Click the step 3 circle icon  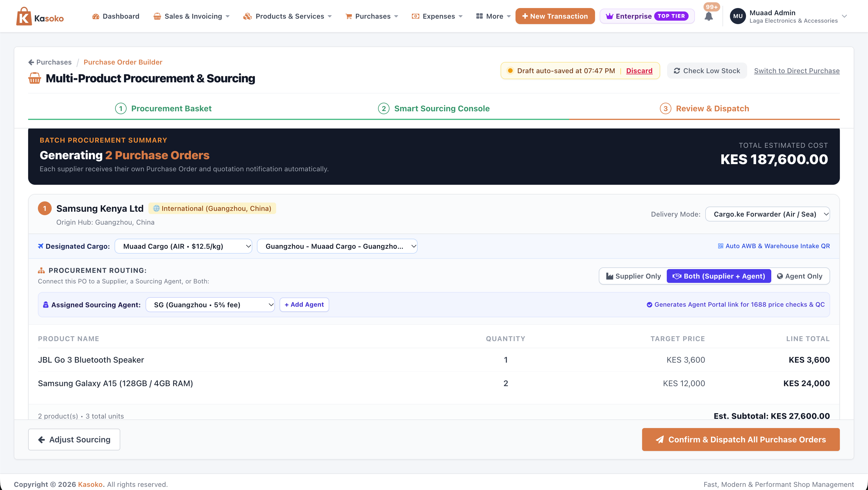point(665,108)
